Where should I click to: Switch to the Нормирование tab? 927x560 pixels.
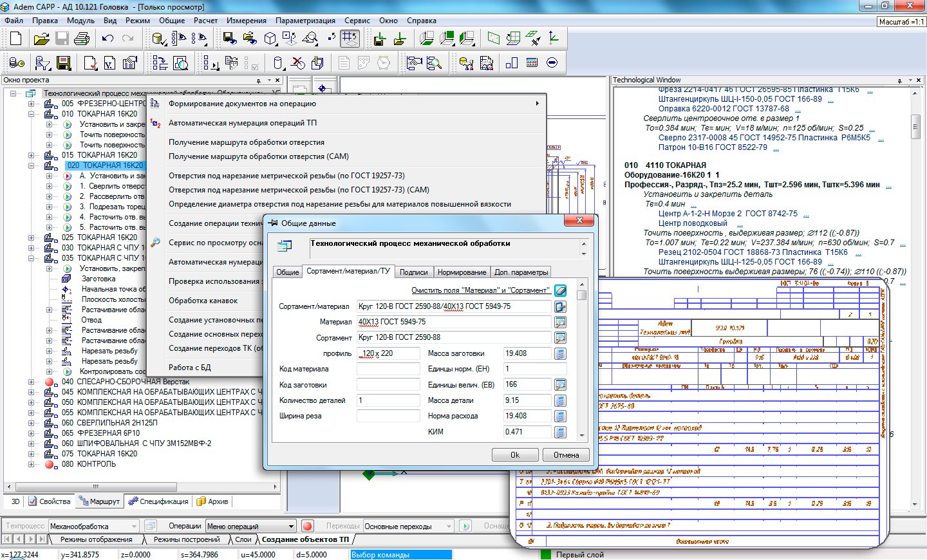[x=462, y=272]
